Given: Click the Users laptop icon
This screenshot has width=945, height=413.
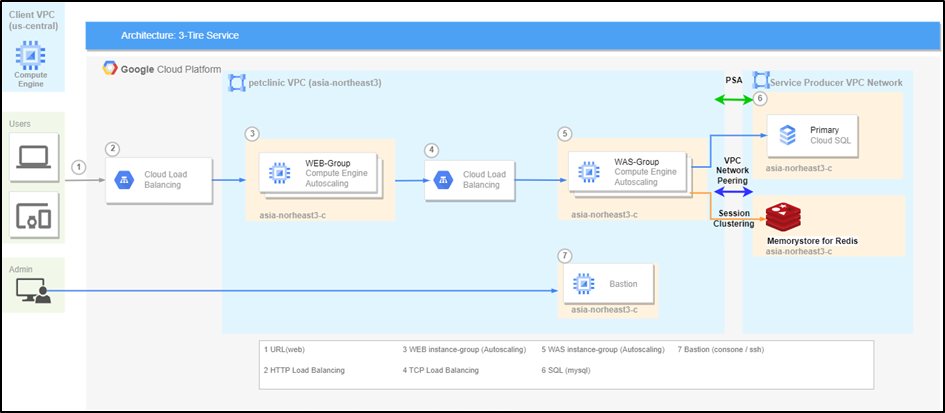Looking at the screenshot, I should [34, 157].
